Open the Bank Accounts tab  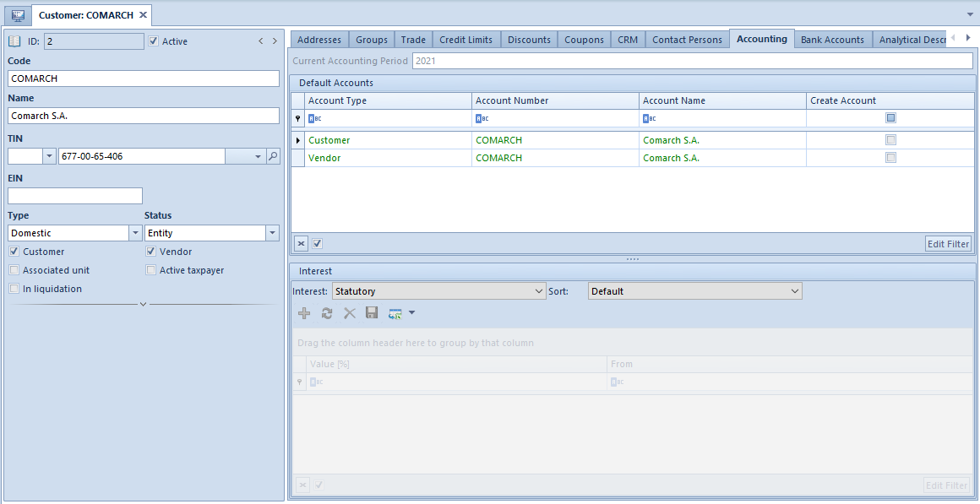point(832,40)
